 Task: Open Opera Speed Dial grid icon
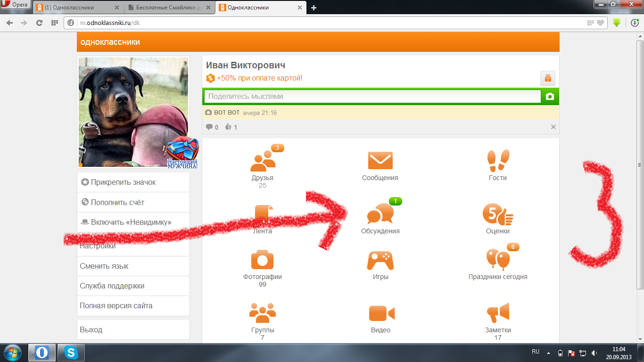tap(55, 23)
